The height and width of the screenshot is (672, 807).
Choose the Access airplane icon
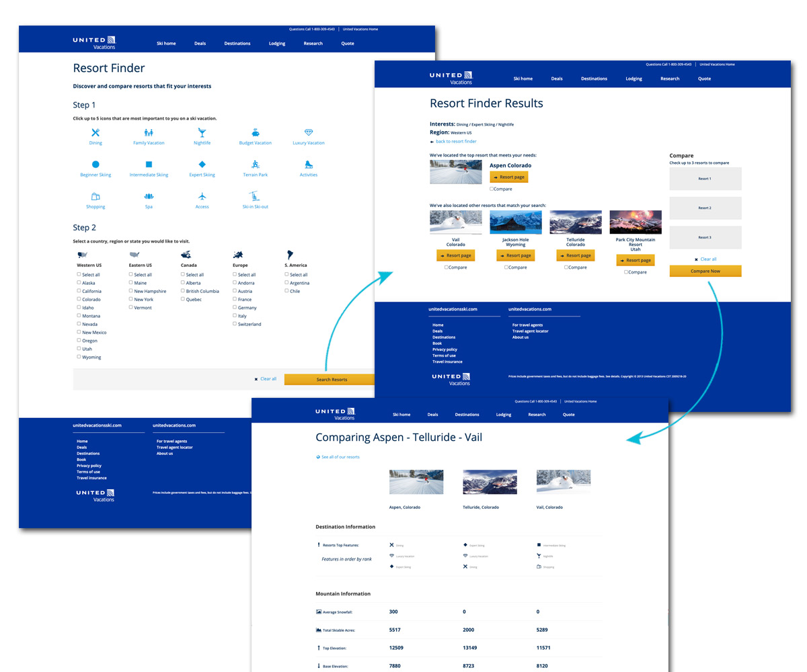pos(202,196)
